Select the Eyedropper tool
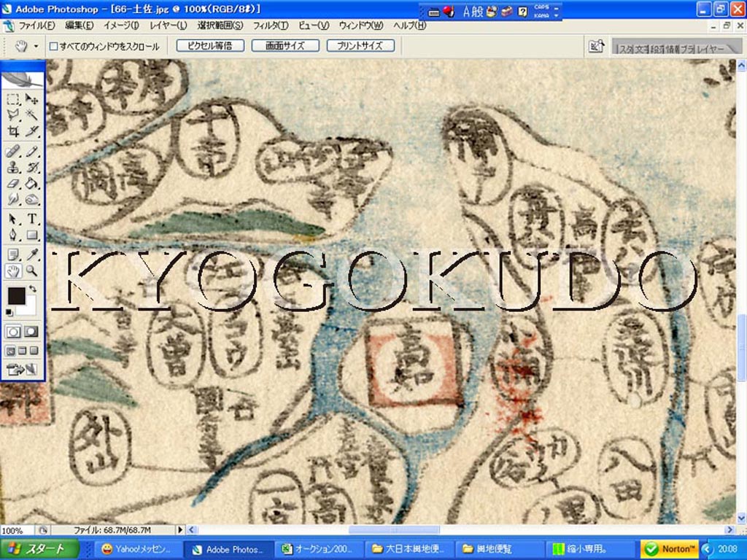 pos(31,254)
